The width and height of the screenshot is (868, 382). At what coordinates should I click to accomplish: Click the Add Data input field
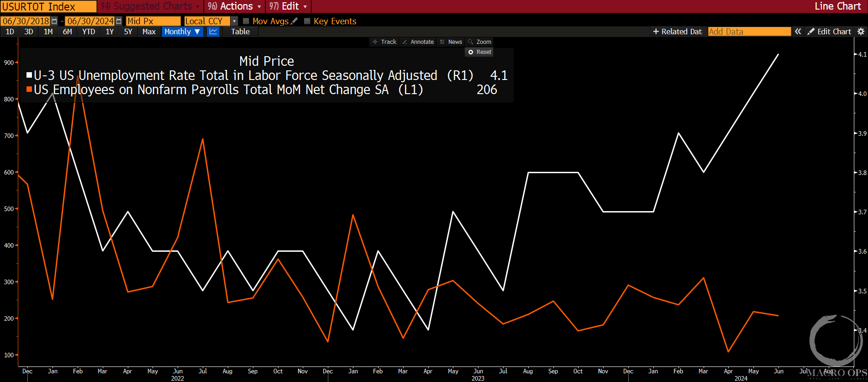pos(749,32)
